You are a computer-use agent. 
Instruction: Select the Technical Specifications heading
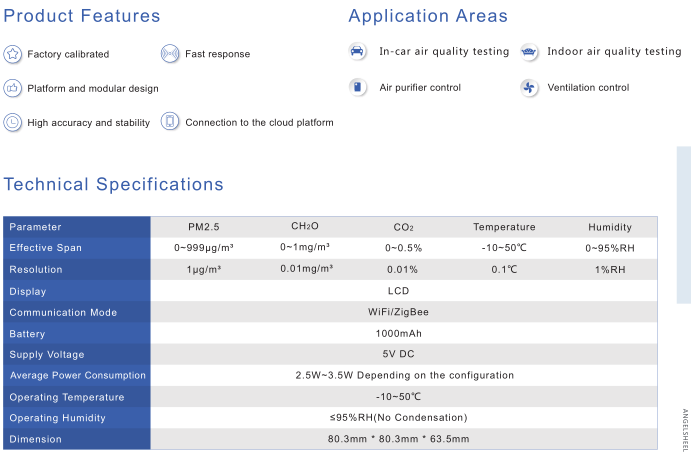113,184
